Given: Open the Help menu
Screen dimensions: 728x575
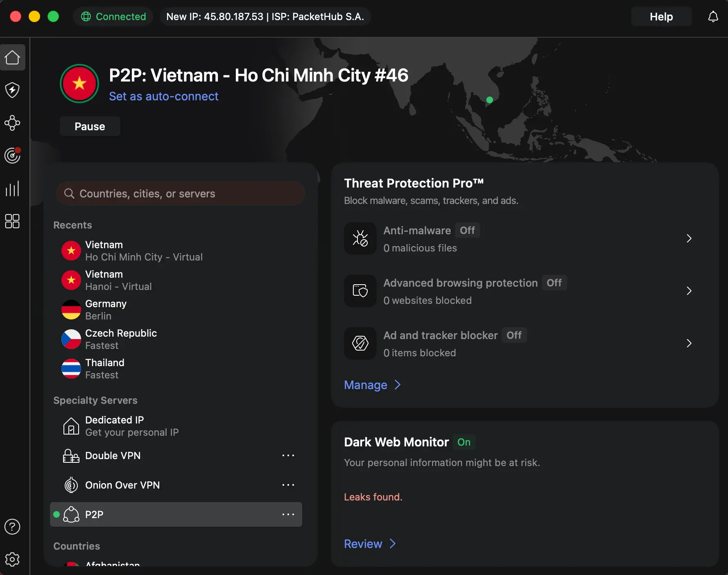Looking at the screenshot, I should tap(661, 16).
